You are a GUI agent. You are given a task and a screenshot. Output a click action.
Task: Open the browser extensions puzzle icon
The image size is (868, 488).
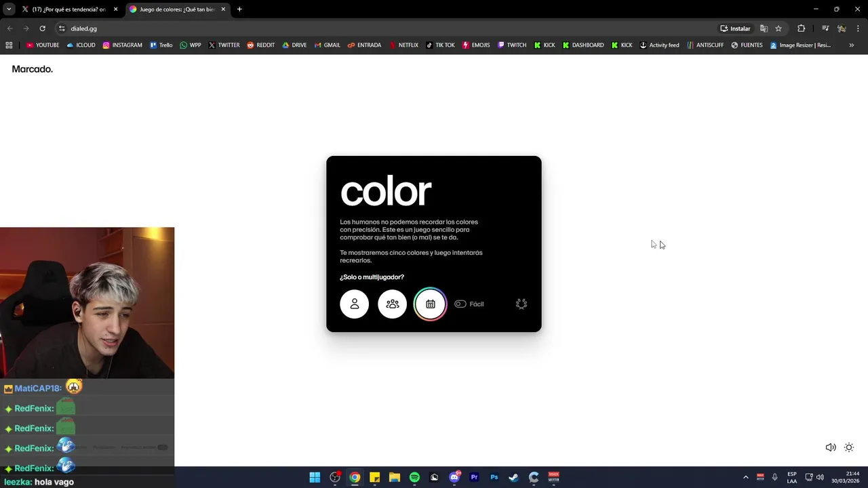801,28
